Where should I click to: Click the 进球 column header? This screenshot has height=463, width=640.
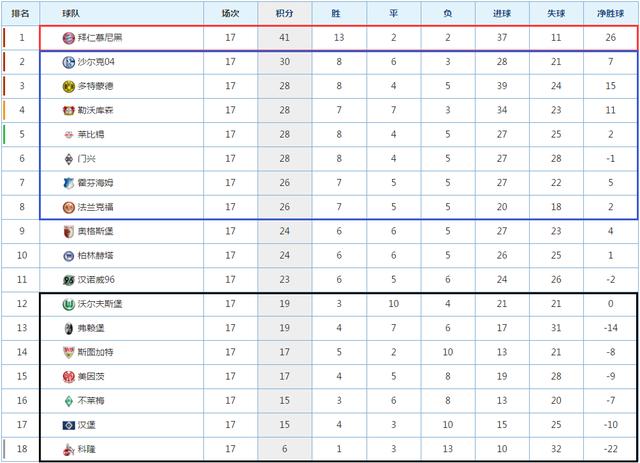click(502, 13)
